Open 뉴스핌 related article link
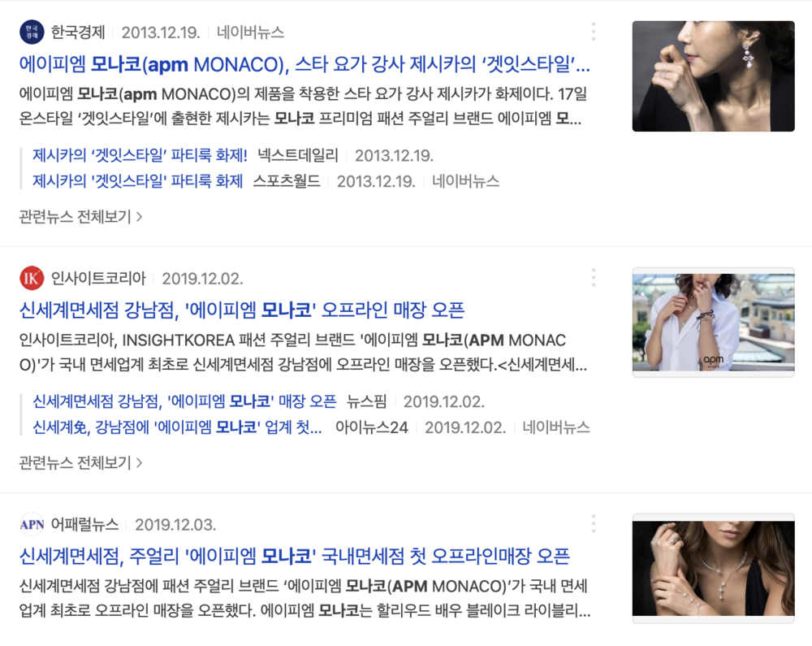This screenshot has width=812, height=646. point(184,401)
